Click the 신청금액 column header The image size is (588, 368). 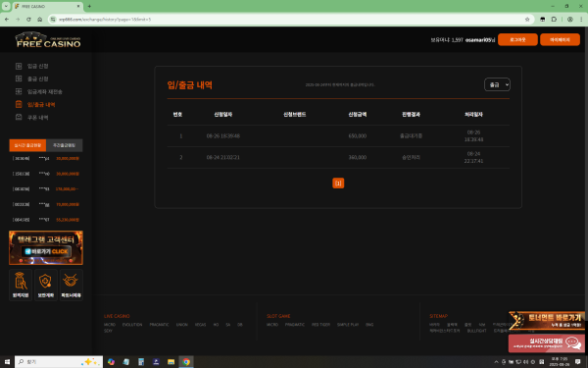[358, 115]
